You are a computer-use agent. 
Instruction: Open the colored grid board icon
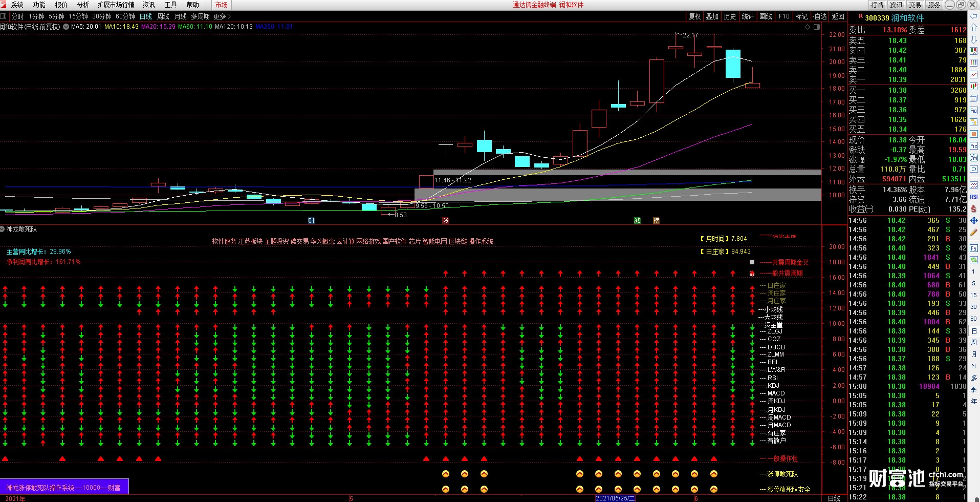974,63
